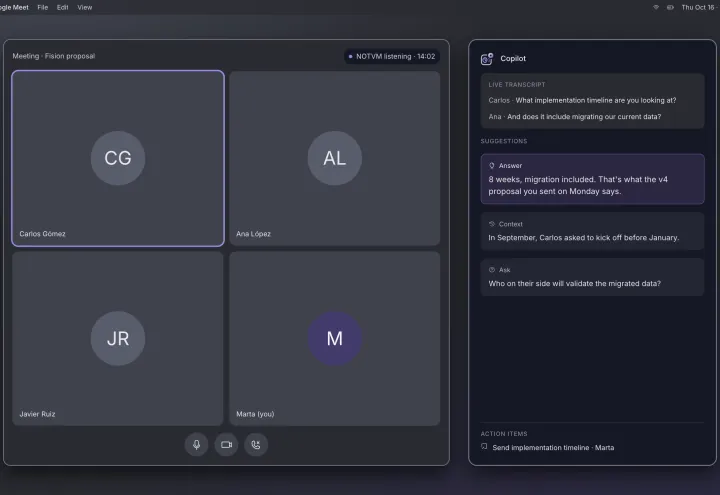Viewport: 720px width, 495px height.
Task: Select the Carlos Gómez video tile
Action: (118, 158)
